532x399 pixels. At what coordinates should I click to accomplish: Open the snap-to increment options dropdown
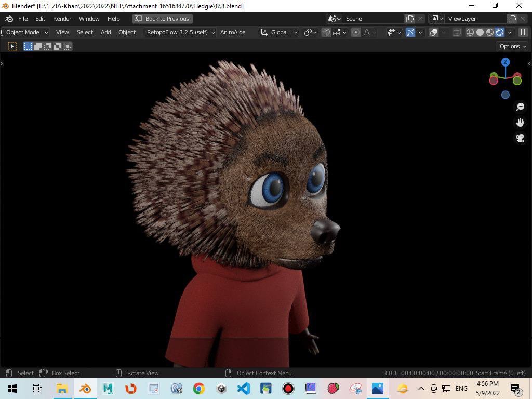click(x=340, y=32)
